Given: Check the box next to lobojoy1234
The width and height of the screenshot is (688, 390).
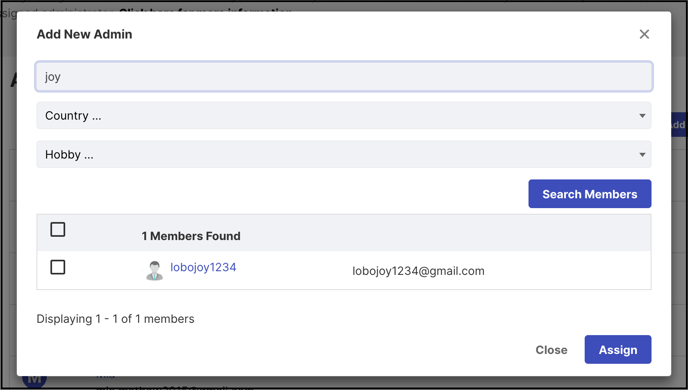Looking at the screenshot, I should (x=57, y=267).
